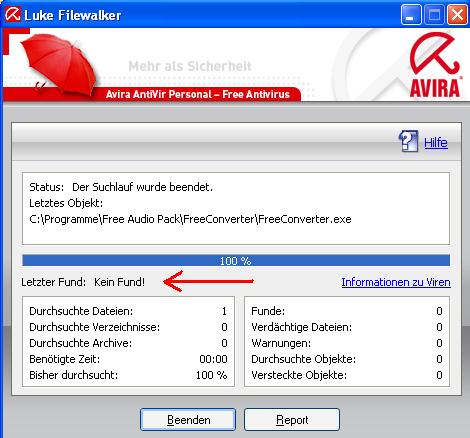The image size is (470, 438).
Task: Click the Hilfe question mark icon
Action: [x=408, y=141]
